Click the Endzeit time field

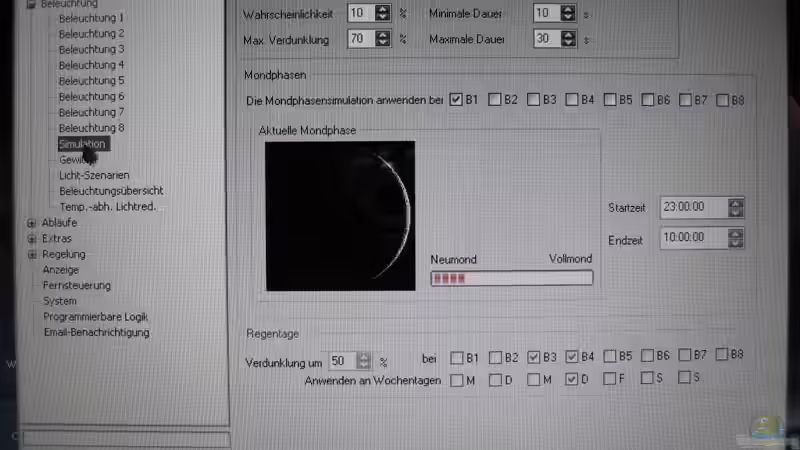[x=694, y=238]
